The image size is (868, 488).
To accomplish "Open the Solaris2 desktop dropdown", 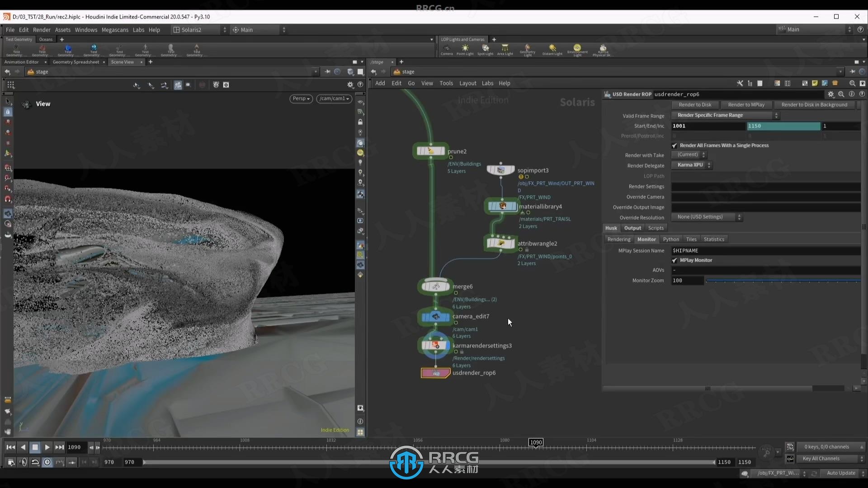I will 200,30.
